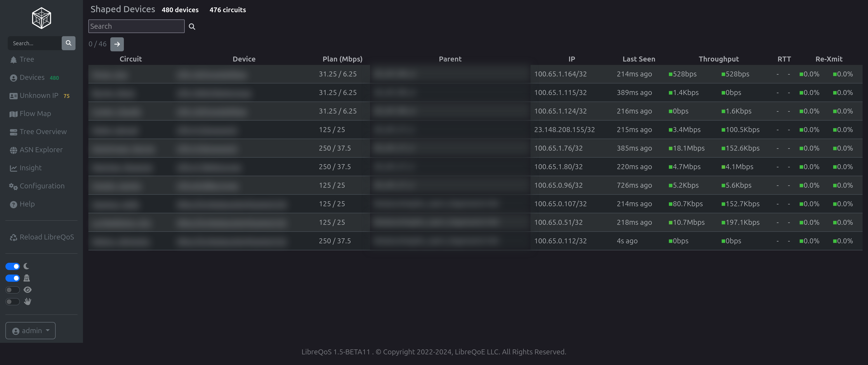Viewport: 868px width, 365px height.
Task: Click the Shaped Devices search field
Action: pos(136,26)
